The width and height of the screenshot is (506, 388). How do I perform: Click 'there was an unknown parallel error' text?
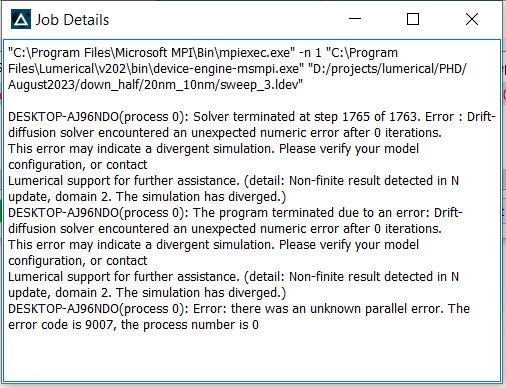click(x=337, y=309)
